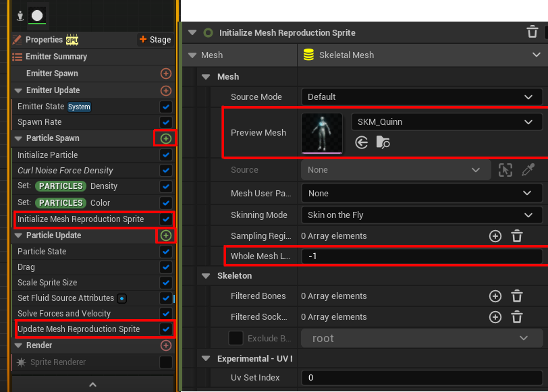Use eyedropper to pick Source actor
The width and height of the screenshot is (548, 392).
[x=528, y=170]
